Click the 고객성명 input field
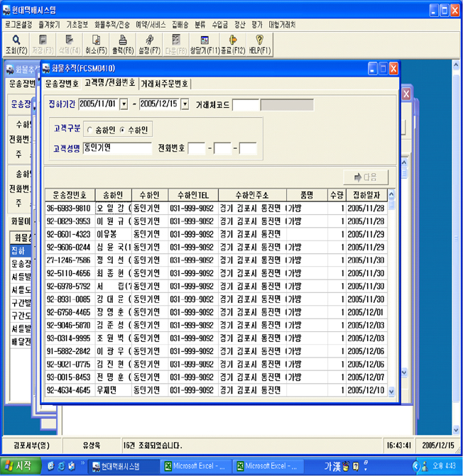 117,148
